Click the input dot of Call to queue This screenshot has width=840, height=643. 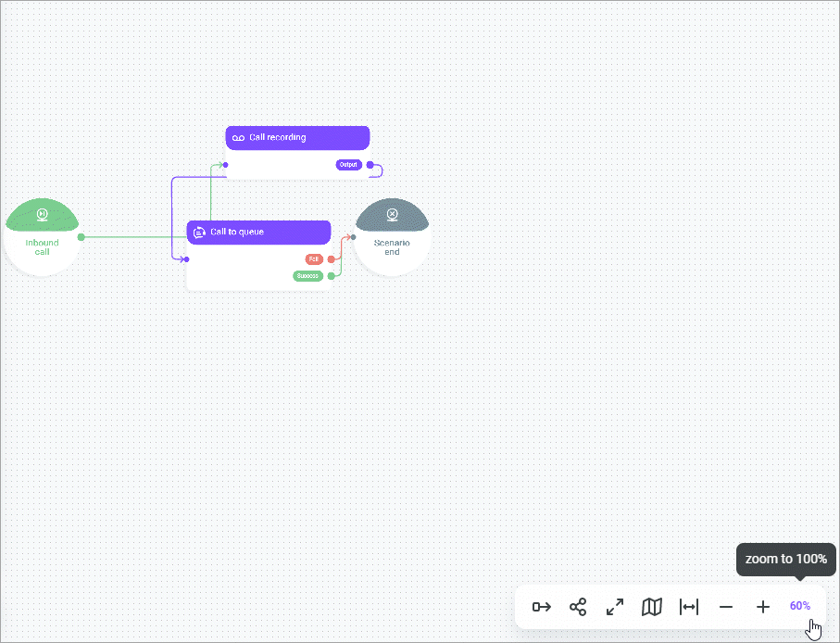coord(186,259)
